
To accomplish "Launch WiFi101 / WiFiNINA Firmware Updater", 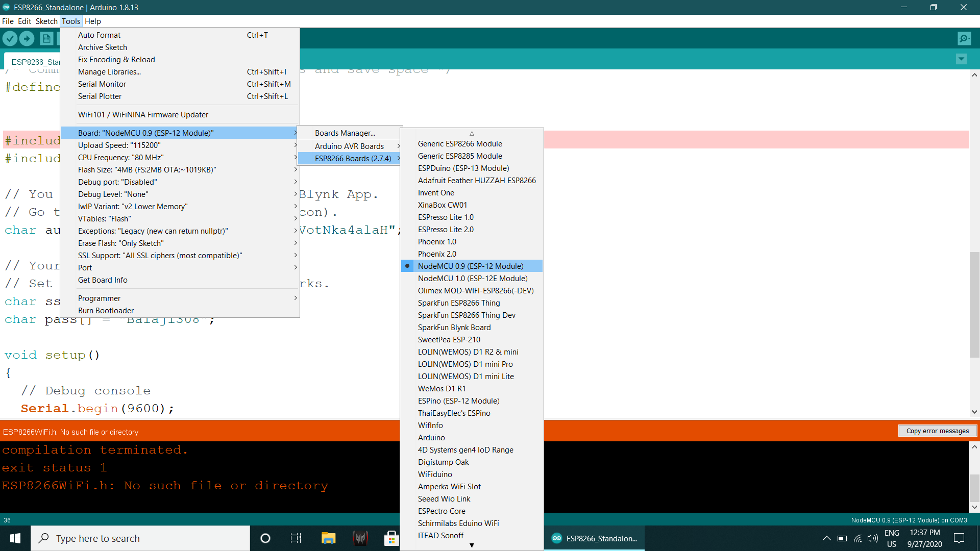I will 180,115.
